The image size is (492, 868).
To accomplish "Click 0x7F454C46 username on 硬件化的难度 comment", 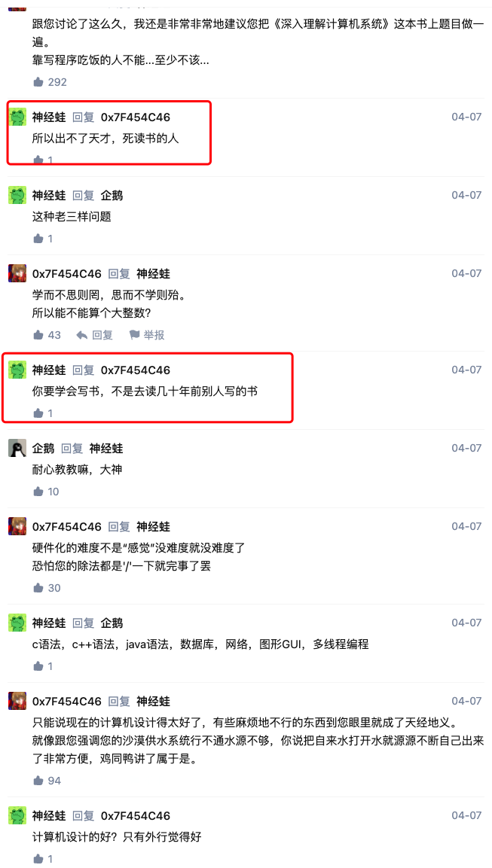I will [x=67, y=526].
